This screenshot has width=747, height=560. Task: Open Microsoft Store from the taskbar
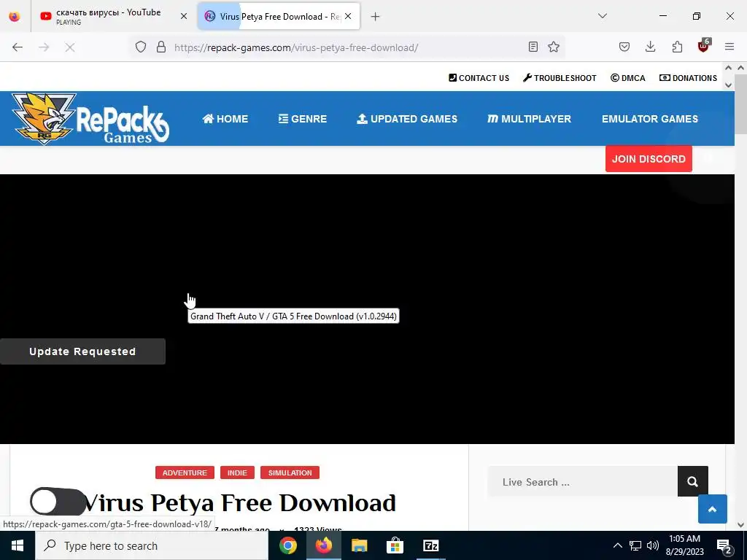point(395,545)
